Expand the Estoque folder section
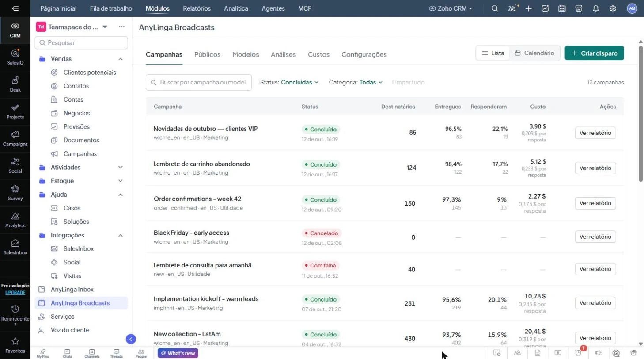Image resolution: width=644 pixels, height=359 pixels. pos(120,181)
